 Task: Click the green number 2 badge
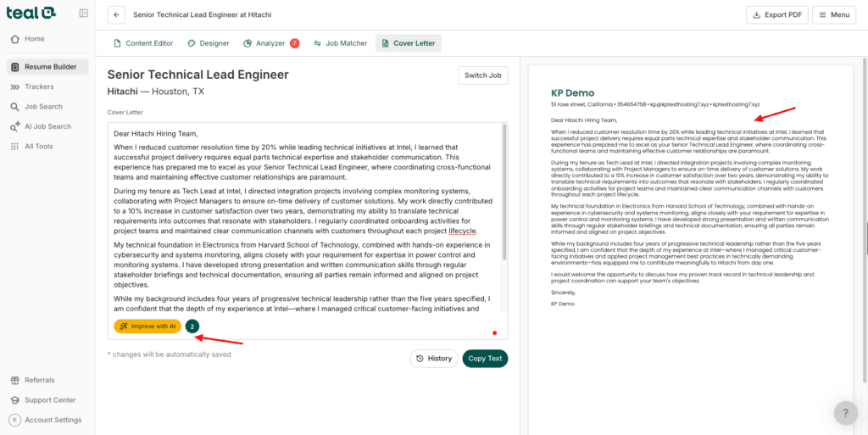pyautogui.click(x=192, y=326)
